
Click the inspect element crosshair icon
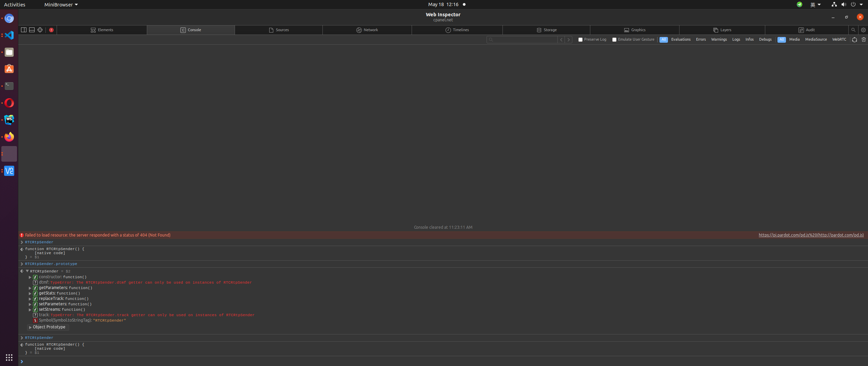[x=40, y=30]
